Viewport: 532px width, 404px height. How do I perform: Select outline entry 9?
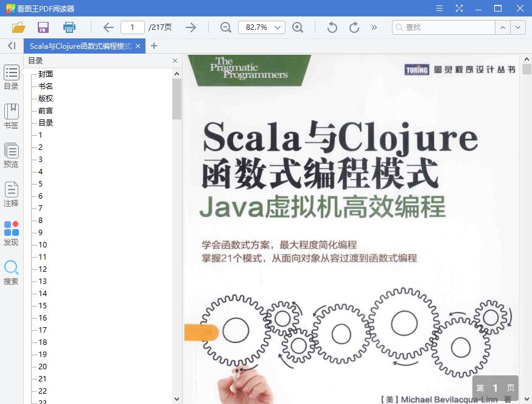point(40,233)
